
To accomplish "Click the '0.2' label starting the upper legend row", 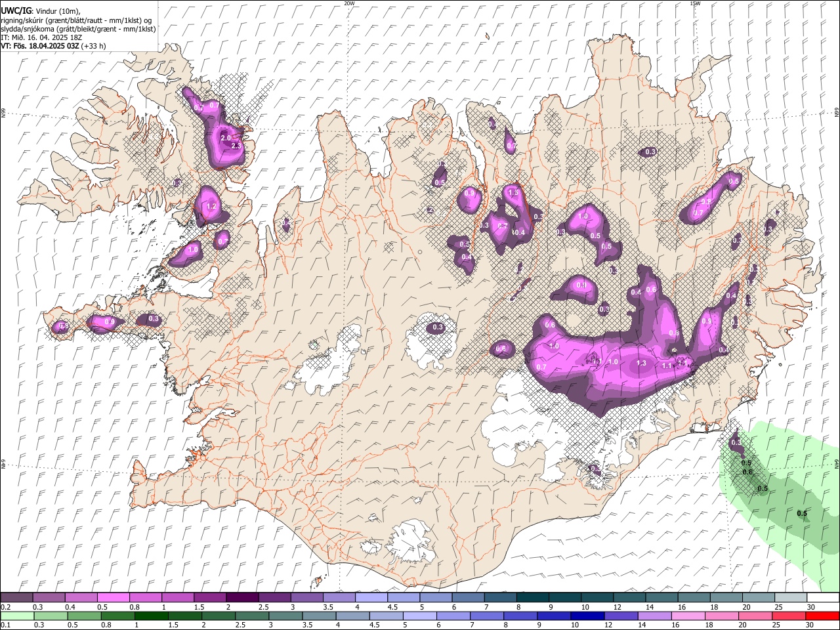I will pos(5,607).
